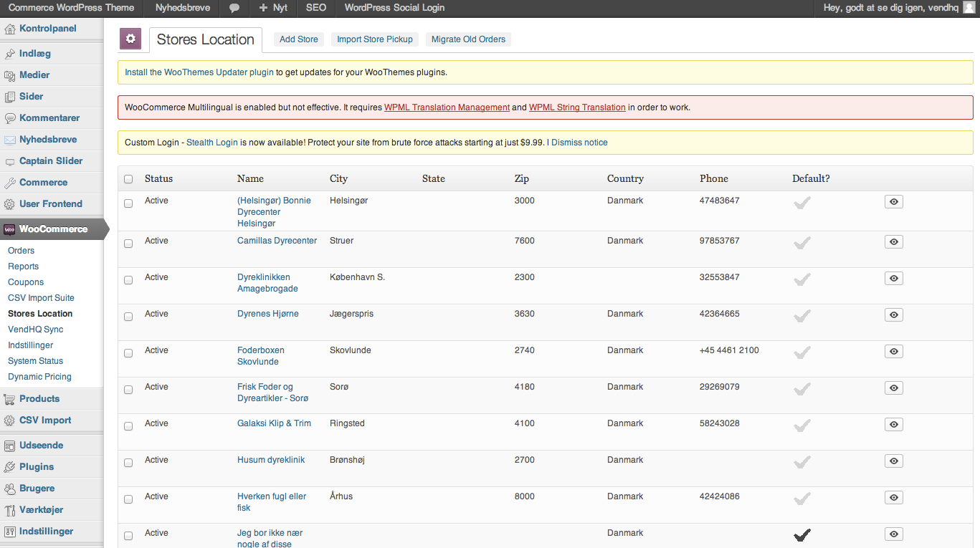The image size is (980, 548).
Task: Click the eye icon for Camillas Dyrecenter
Action: [x=893, y=242]
